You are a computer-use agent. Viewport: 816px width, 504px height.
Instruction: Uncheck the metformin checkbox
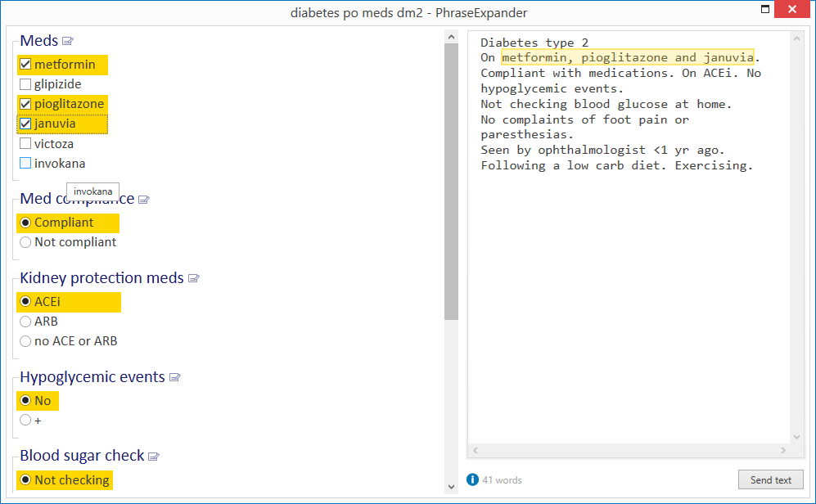(x=25, y=64)
